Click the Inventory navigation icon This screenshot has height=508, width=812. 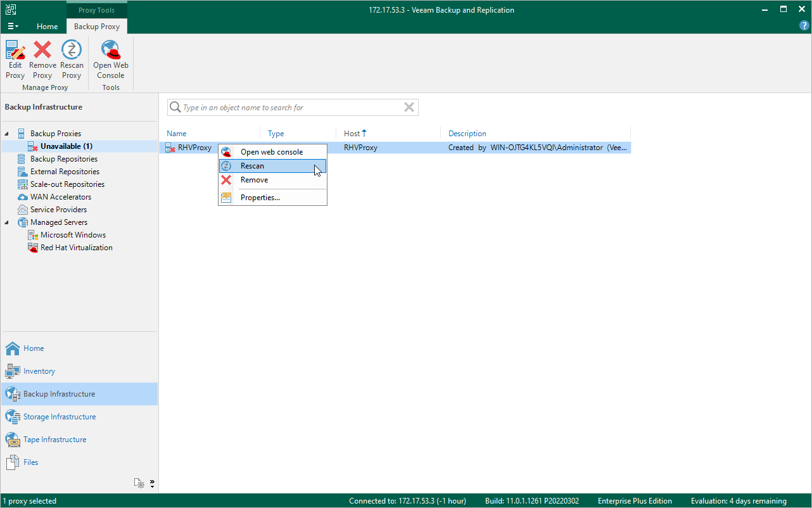pyautogui.click(x=13, y=371)
